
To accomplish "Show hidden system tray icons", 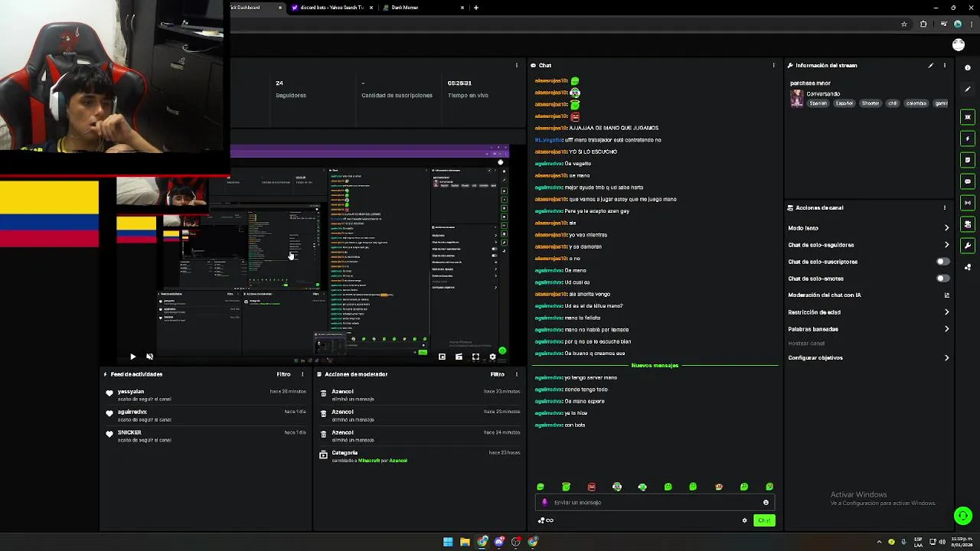I will coord(879,542).
